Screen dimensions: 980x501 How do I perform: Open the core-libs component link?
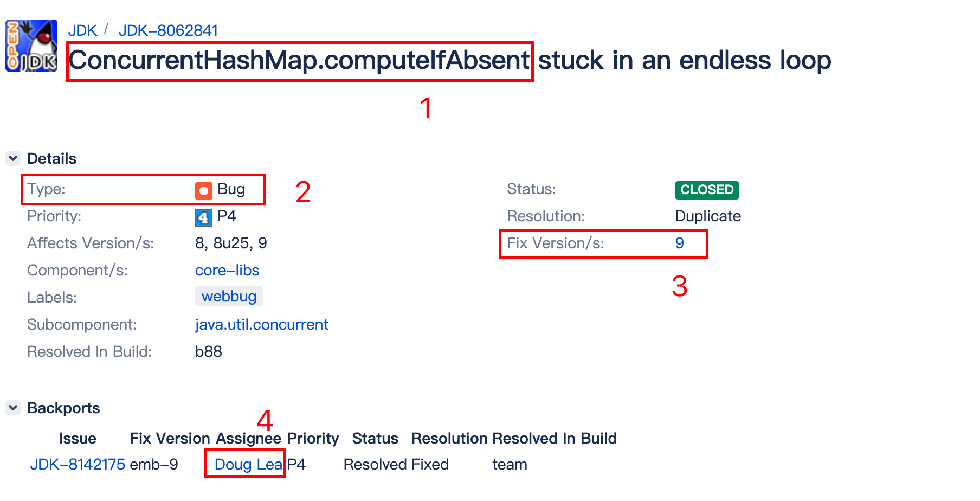pos(227,270)
